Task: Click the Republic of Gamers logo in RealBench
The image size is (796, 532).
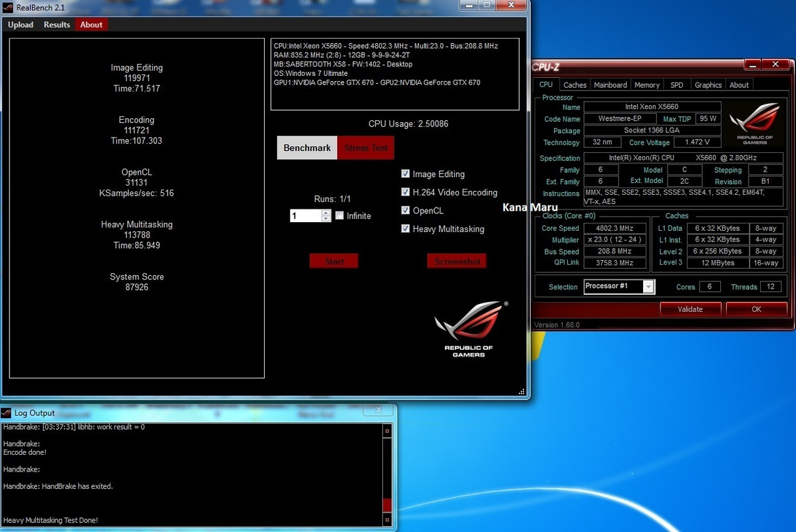Action: click(x=470, y=329)
